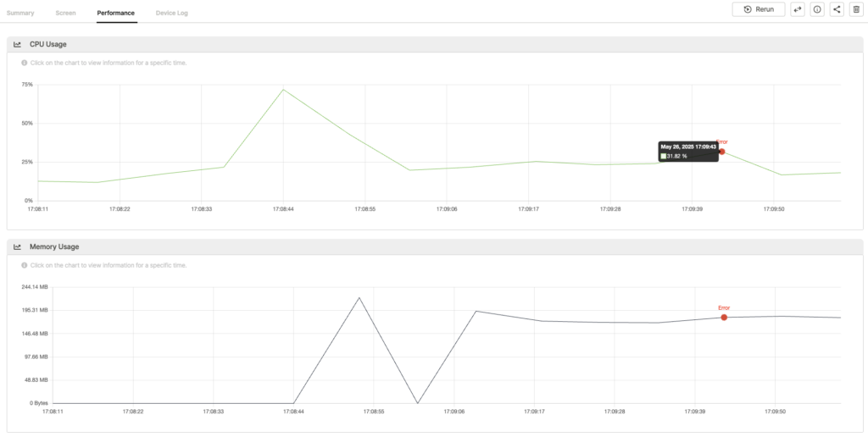Open the Screen tab
This screenshot has width=868, height=437.
[x=65, y=14]
